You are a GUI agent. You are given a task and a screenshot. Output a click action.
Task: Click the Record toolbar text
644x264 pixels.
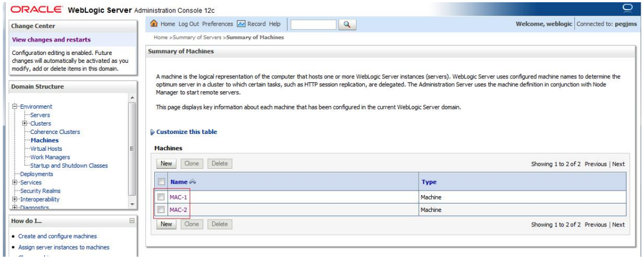[x=257, y=24]
